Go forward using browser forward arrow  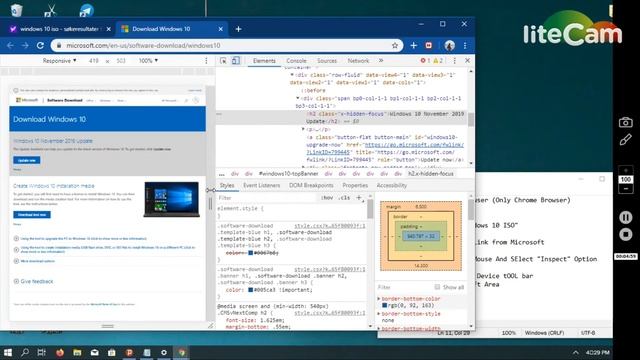[25, 45]
